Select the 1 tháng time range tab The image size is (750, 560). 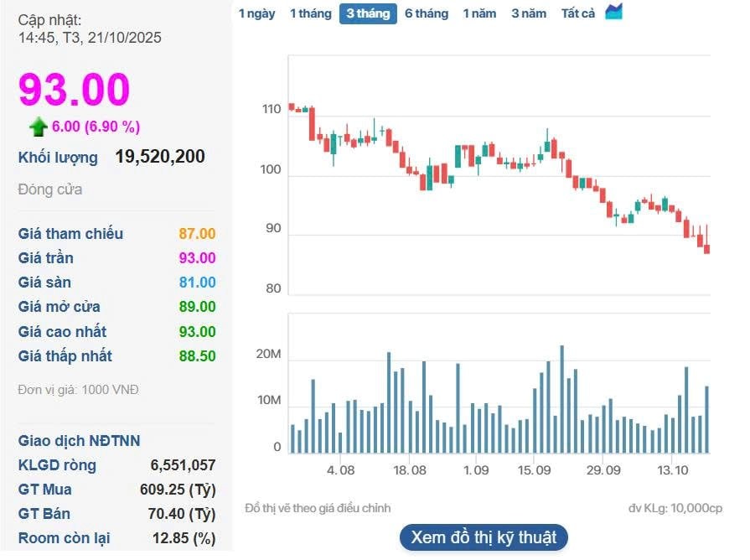click(x=311, y=13)
